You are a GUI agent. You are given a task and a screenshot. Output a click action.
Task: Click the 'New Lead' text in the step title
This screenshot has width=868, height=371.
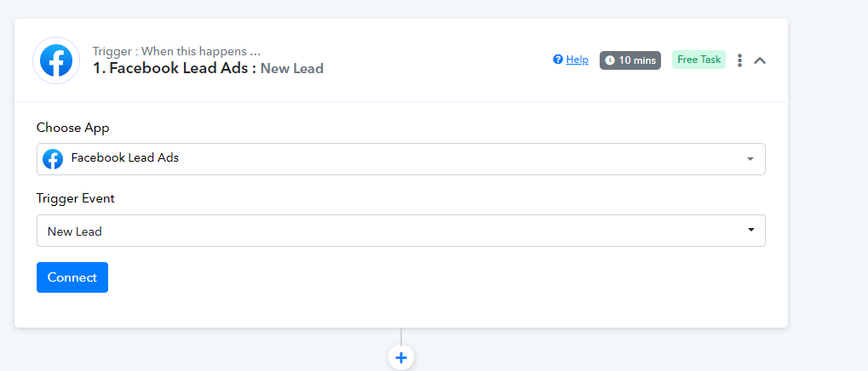(291, 69)
